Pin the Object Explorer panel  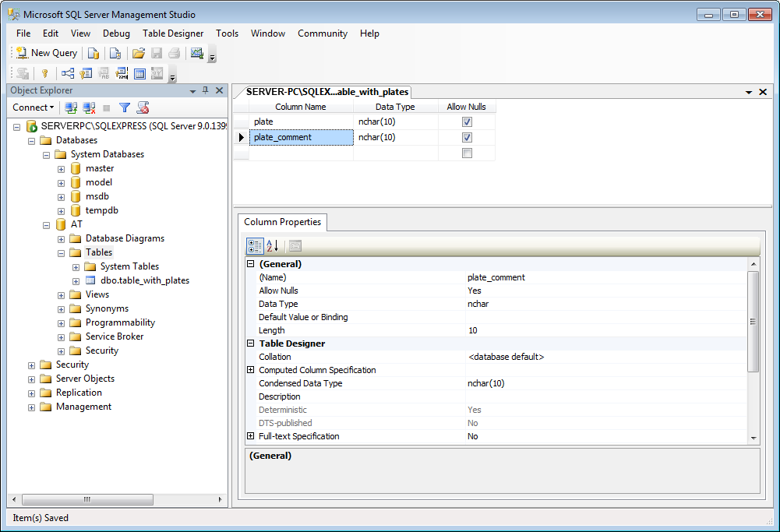click(205, 90)
